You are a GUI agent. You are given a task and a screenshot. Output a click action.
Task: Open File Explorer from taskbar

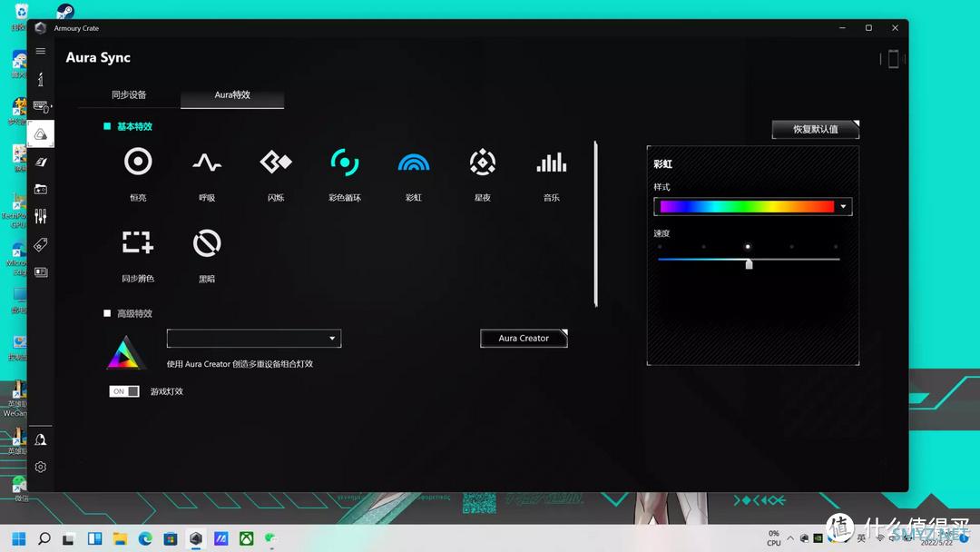tap(120, 538)
